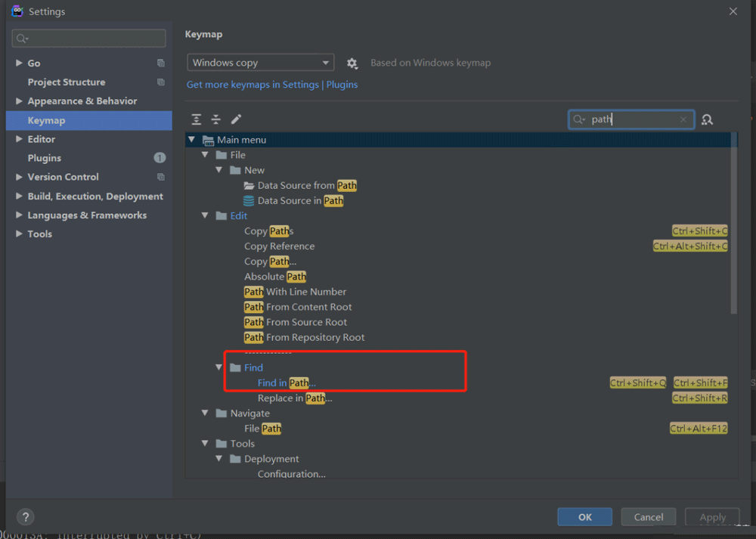Select Find in Path action row
This screenshot has width=756, height=539.
click(287, 383)
